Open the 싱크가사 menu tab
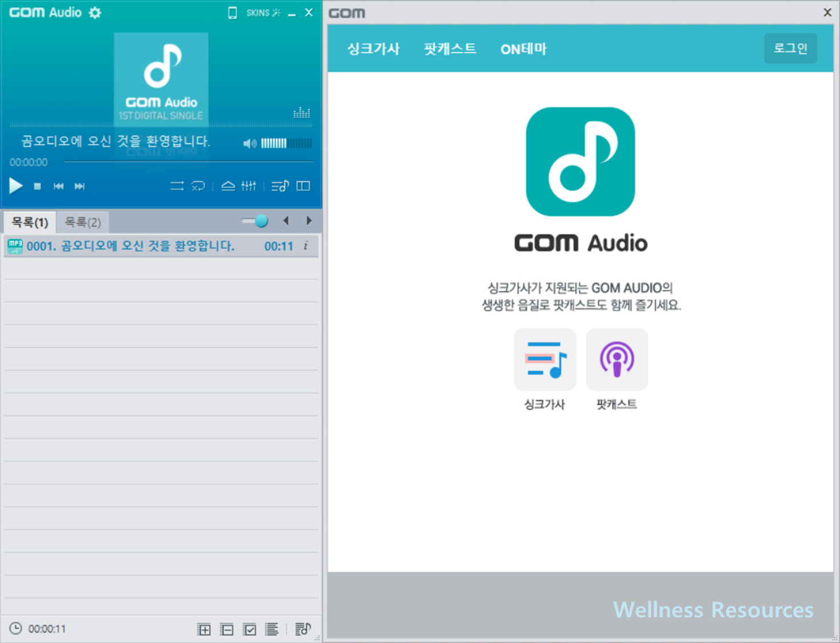The height and width of the screenshot is (643, 840). pyautogui.click(x=374, y=49)
